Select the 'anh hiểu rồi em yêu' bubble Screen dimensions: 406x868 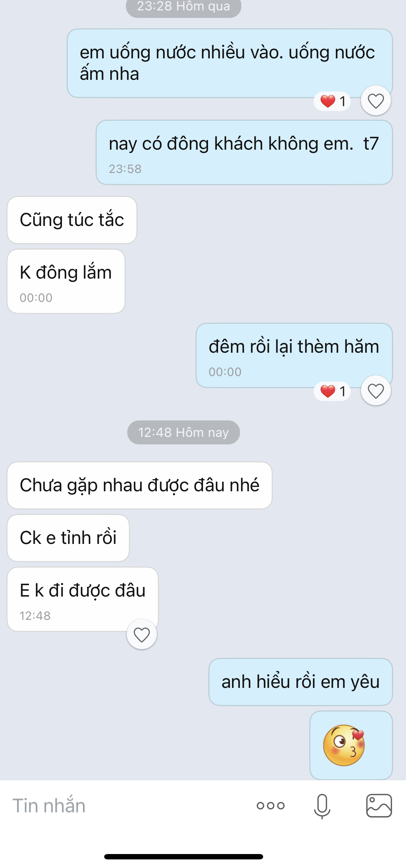301,682
